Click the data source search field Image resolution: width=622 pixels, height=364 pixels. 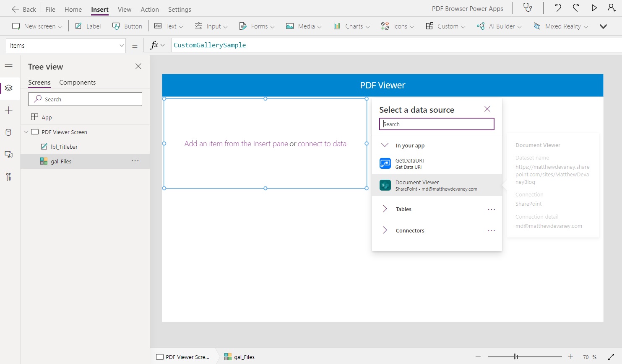pos(437,124)
